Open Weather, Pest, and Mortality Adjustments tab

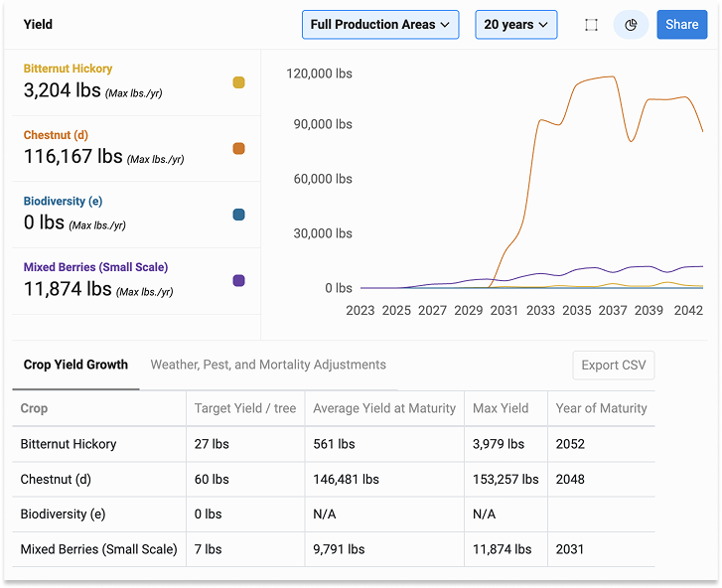pyautogui.click(x=268, y=365)
